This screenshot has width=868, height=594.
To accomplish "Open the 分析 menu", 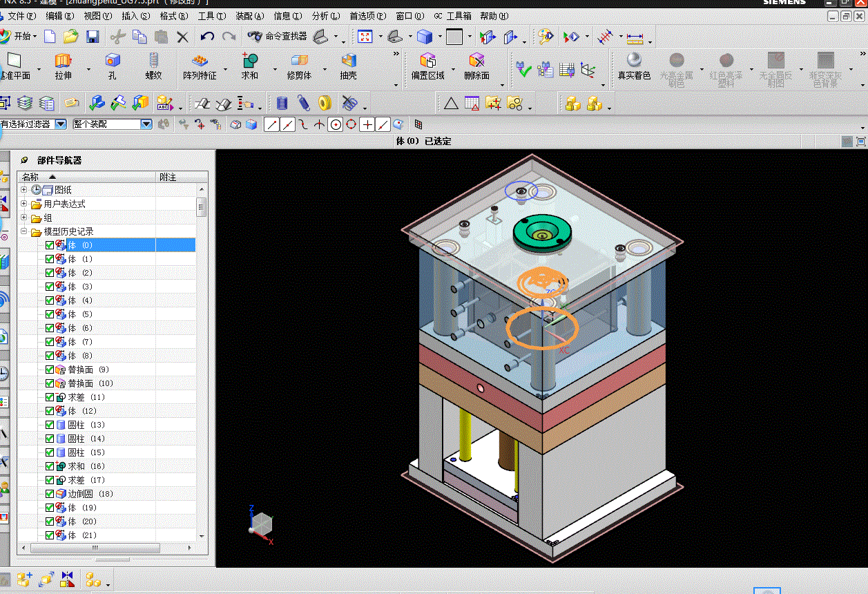I will coord(325,15).
